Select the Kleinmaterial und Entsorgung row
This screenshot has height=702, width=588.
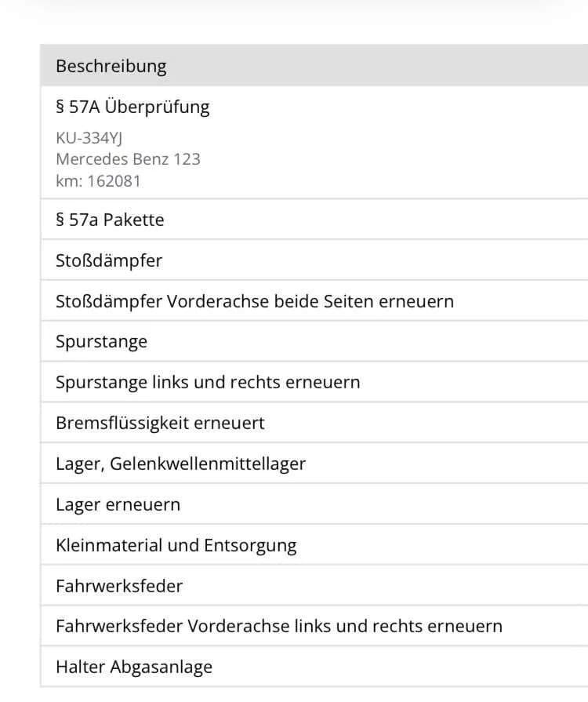(314, 545)
